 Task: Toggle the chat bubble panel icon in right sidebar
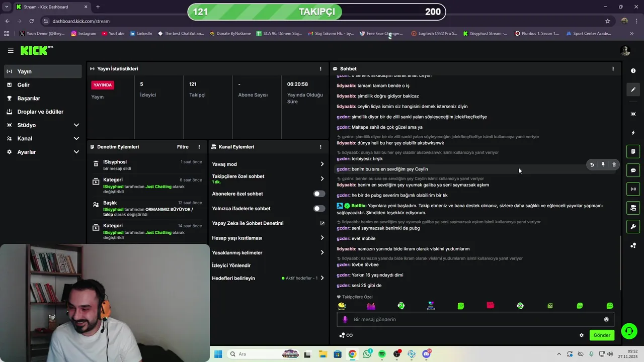pyautogui.click(x=633, y=170)
